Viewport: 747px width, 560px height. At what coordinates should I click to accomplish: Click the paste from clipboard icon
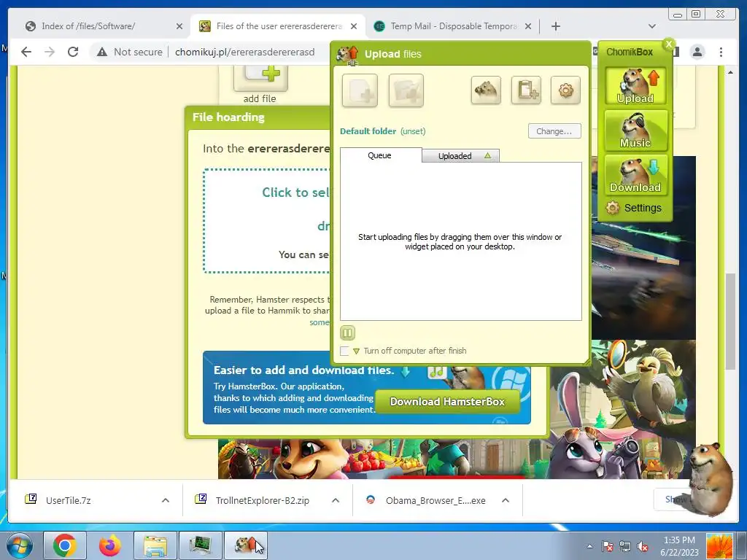[x=526, y=90]
